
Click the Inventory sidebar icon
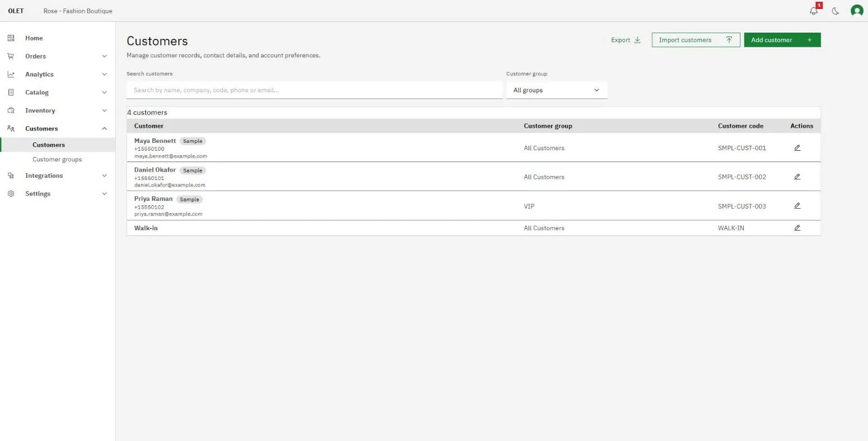[x=11, y=110]
